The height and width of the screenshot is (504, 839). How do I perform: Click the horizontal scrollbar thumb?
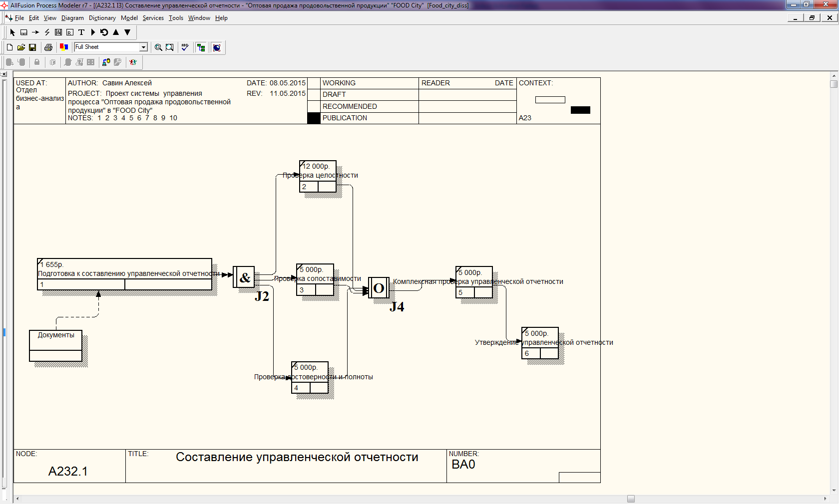click(631, 499)
